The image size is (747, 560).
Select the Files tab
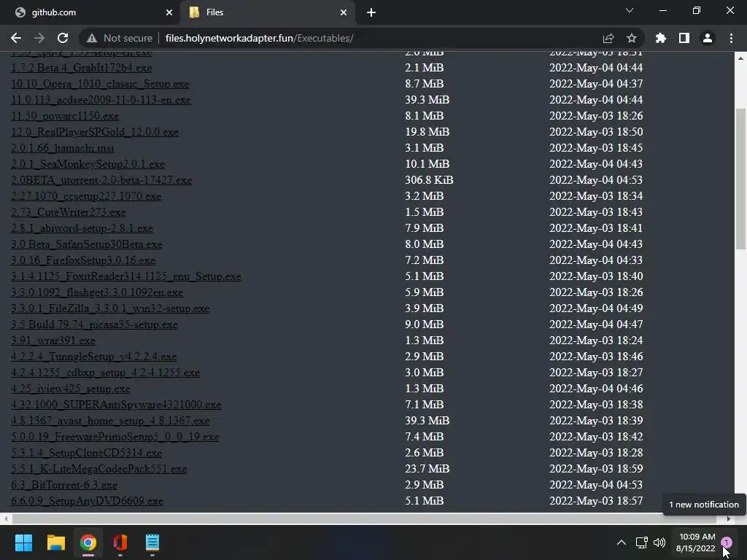click(x=267, y=12)
